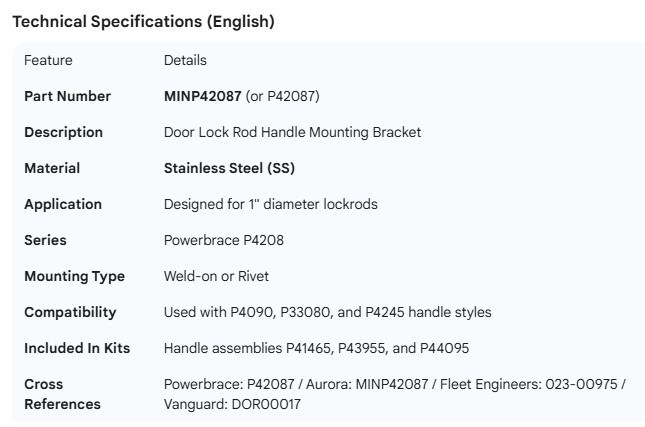Select the "Material" row label
The height and width of the screenshot is (427, 645).
52,168
